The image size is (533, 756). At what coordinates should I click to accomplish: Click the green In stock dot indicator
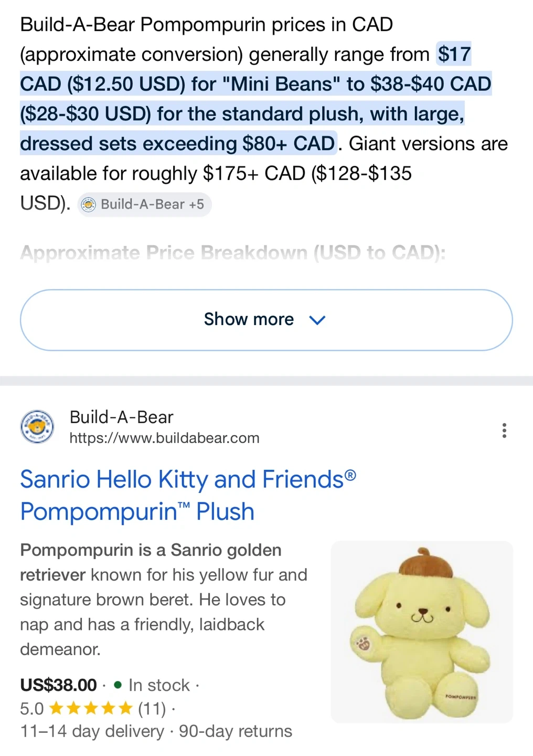pos(118,685)
